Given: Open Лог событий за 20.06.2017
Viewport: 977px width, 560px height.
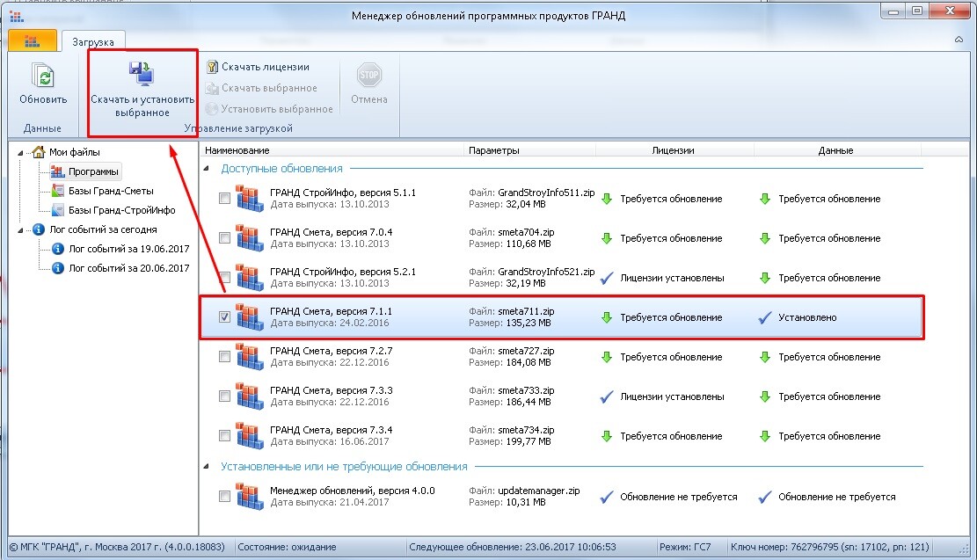Looking at the screenshot, I should (129, 268).
